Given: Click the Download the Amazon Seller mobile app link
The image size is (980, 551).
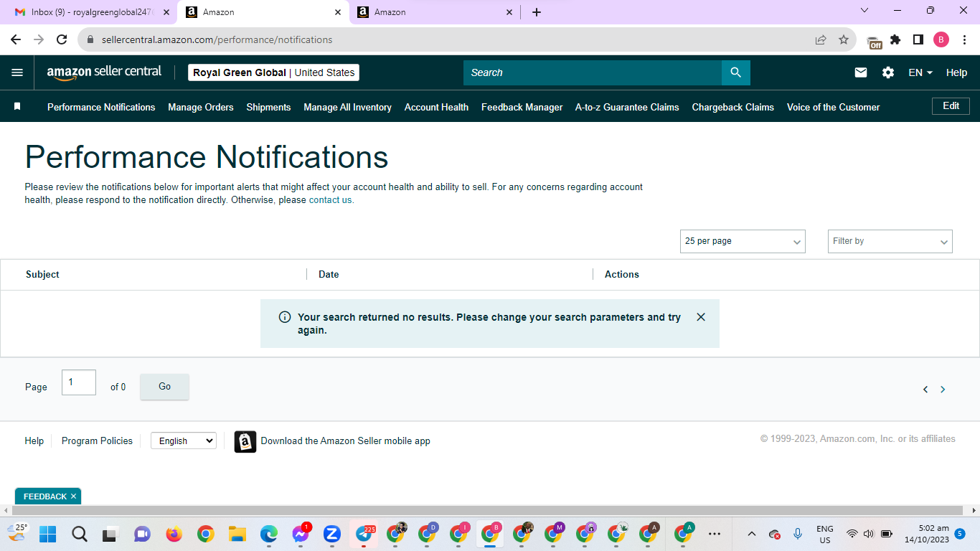Looking at the screenshot, I should pos(346,441).
